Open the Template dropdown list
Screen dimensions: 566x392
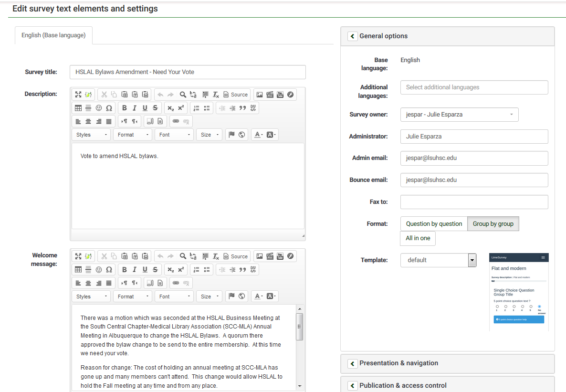pos(472,260)
